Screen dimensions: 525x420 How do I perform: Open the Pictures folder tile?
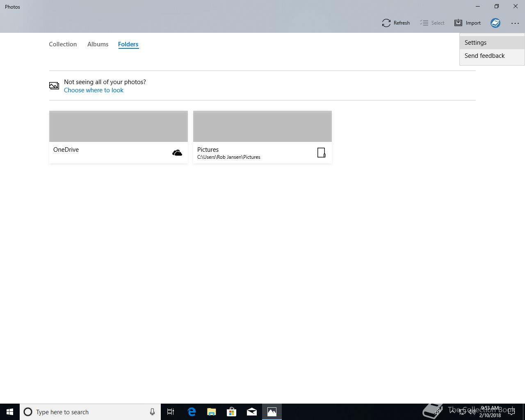(x=262, y=137)
